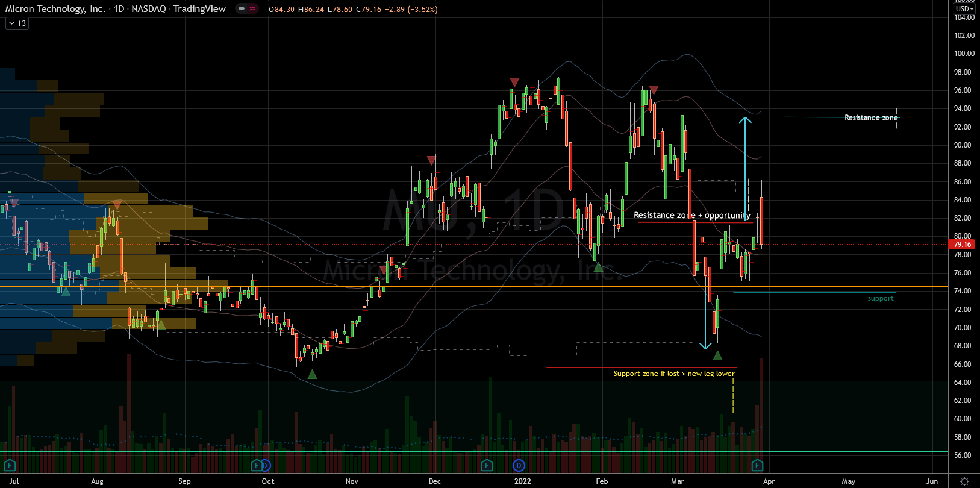Select the cyan 'Resistance zone' label
The image size is (980, 488).
point(871,117)
